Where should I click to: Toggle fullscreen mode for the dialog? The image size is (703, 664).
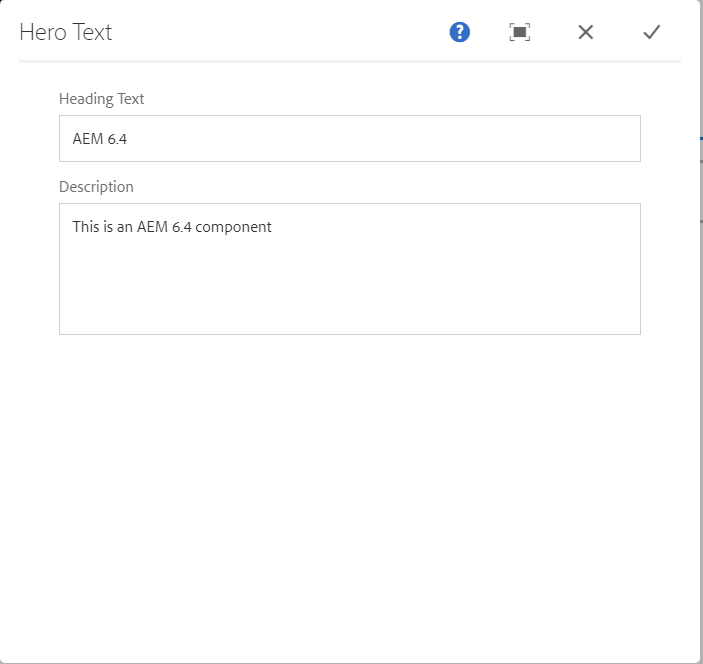point(519,32)
